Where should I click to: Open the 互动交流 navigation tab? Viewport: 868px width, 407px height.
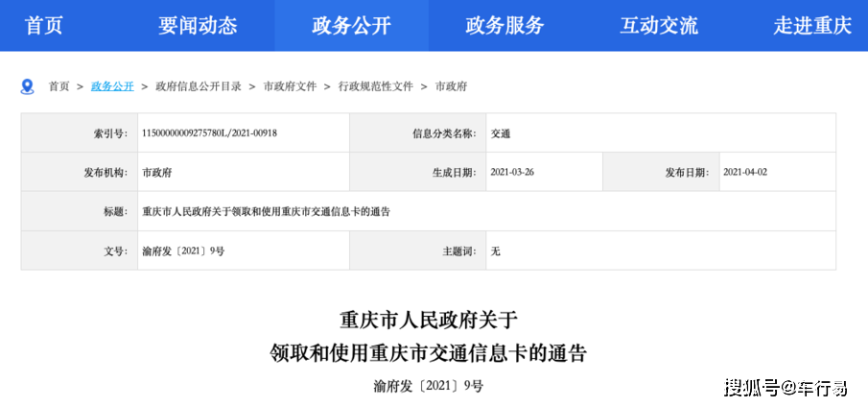[x=658, y=26]
